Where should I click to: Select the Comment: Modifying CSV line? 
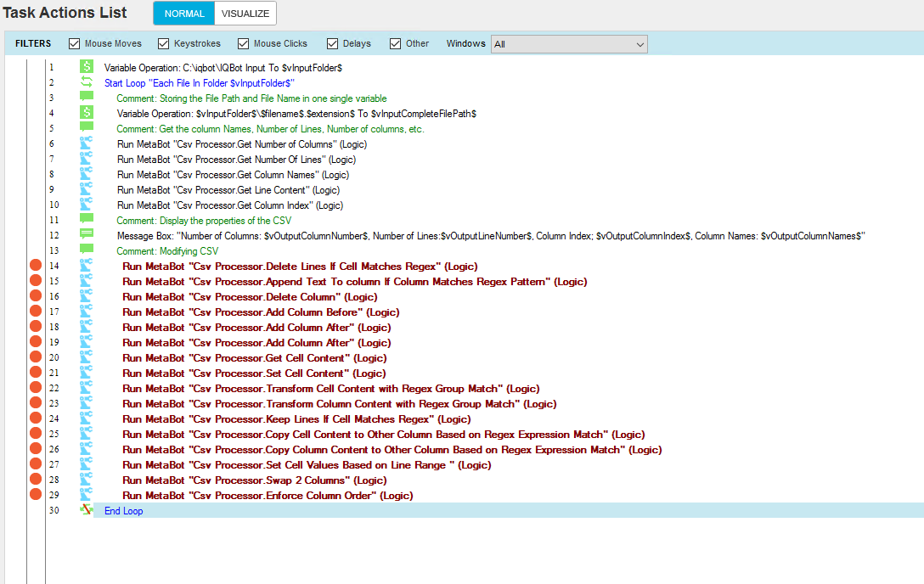pyautogui.click(x=167, y=251)
